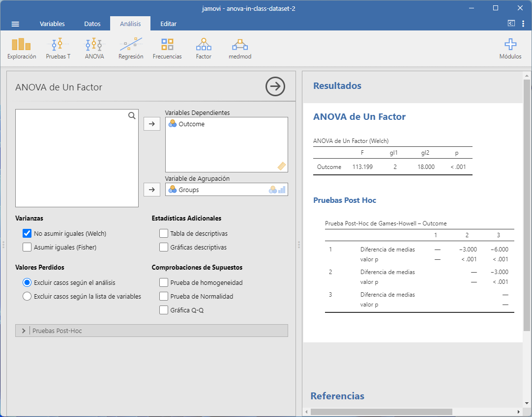Screen dimensions: 532x417
Task: Click the hamburger main menu icon
Action: coord(15,24)
